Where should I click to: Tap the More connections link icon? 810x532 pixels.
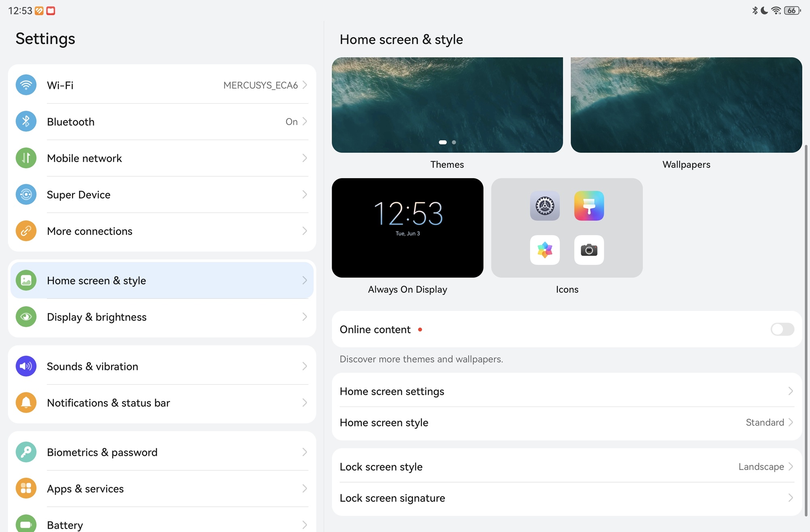point(26,231)
